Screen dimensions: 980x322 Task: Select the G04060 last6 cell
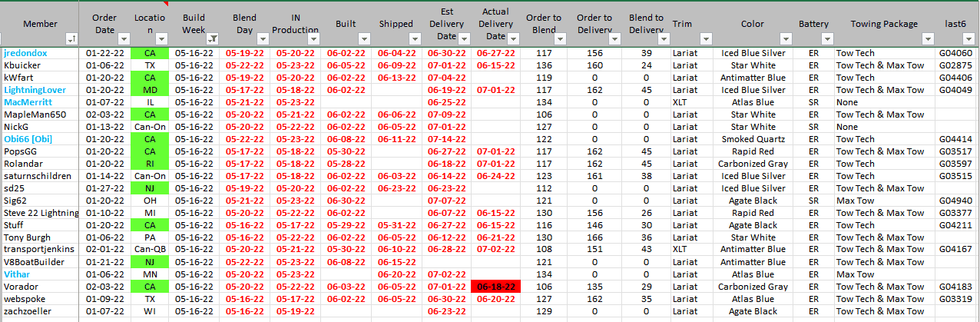click(x=955, y=53)
